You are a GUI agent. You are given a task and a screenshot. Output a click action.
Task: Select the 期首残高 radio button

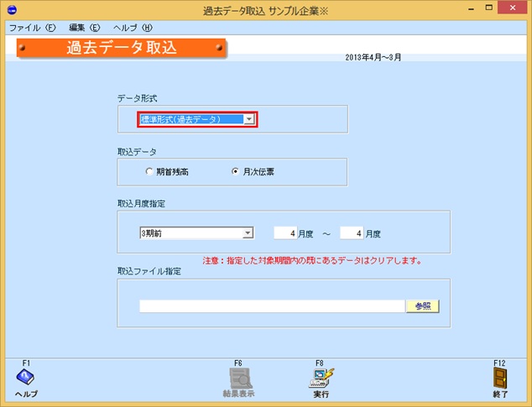pos(149,171)
